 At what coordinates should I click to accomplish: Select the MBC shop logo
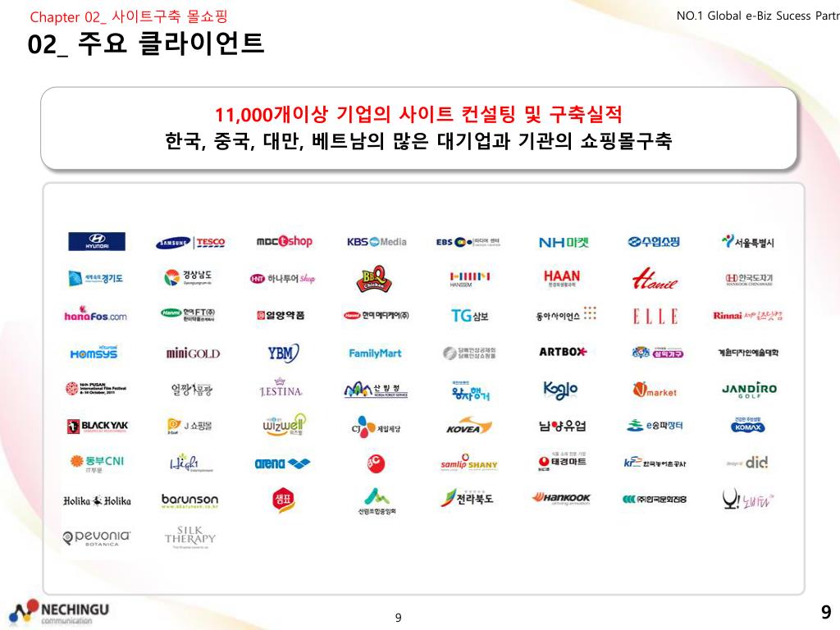(x=285, y=242)
